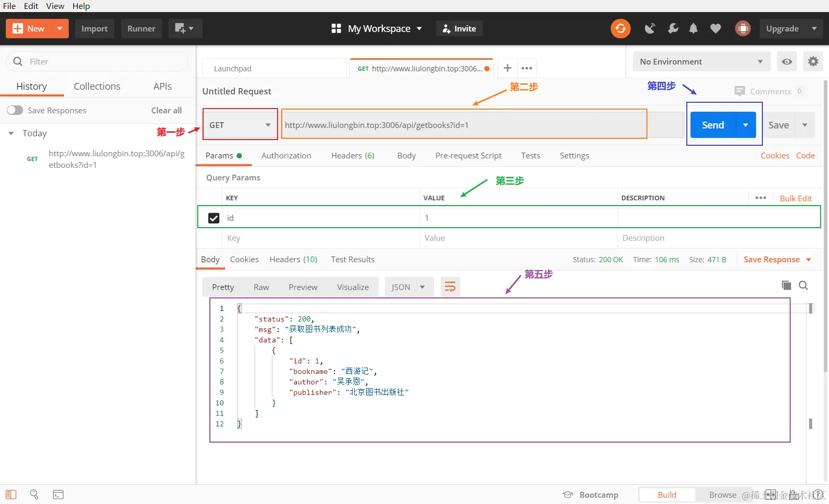This screenshot has height=504, width=829.
Task: Open the Postman console icon
Action: [58, 495]
